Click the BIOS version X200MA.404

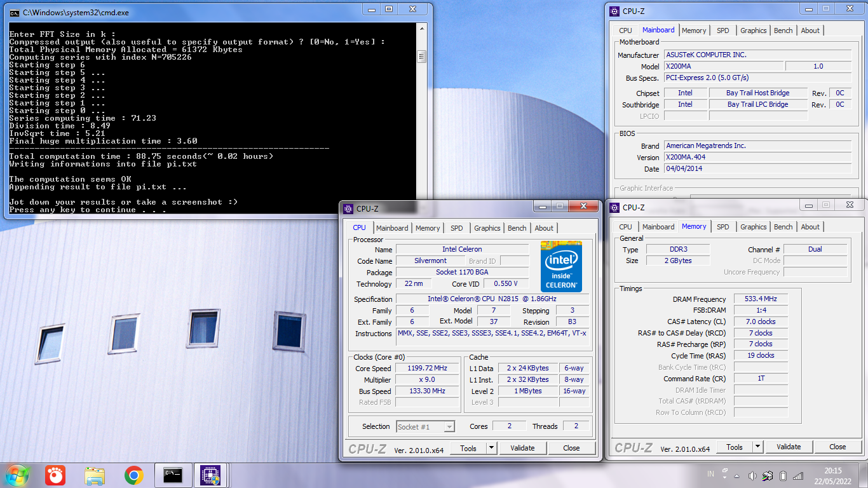(757, 157)
